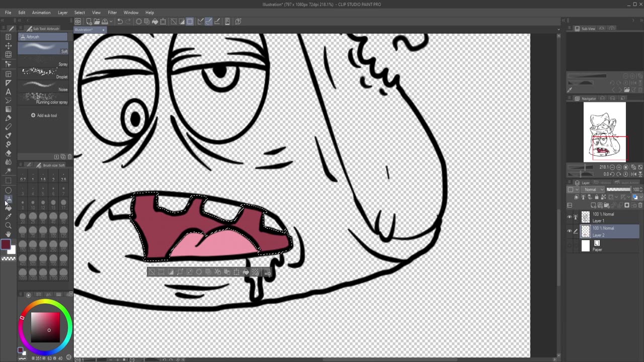This screenshot has height=362, width=644.
Task: Open the File menu
Action: tap(8, 12)
